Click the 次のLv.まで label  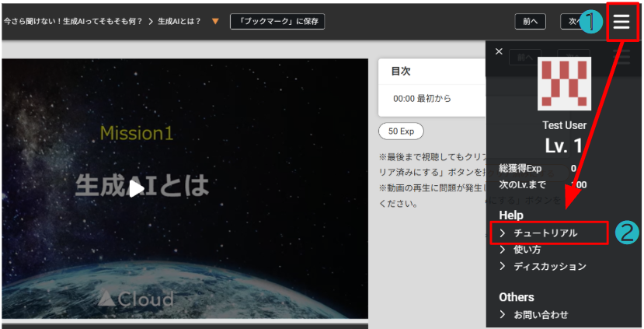[x=522, y=184]
